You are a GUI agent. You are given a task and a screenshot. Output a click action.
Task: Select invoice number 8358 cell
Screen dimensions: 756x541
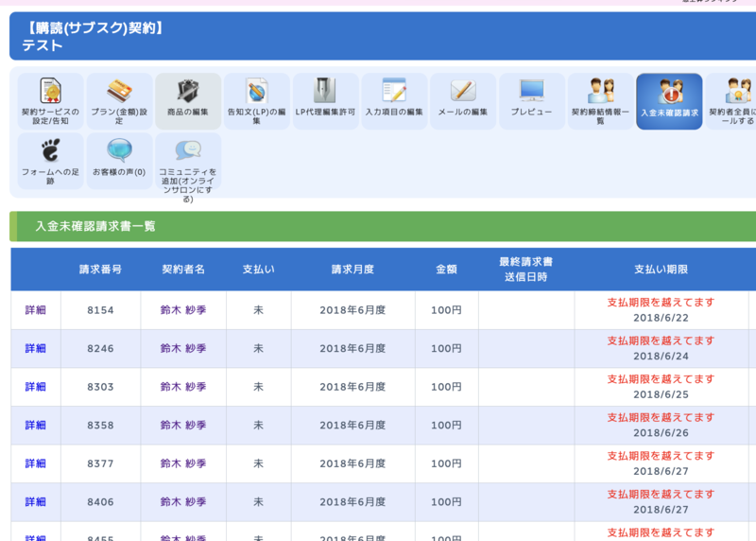point(100,426)
